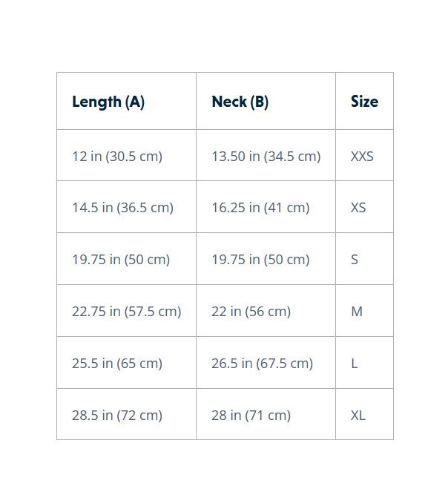448x492 pixels.
Task: Click the 12 in (30.5 cm) length cell
Action: click(117, 156)
